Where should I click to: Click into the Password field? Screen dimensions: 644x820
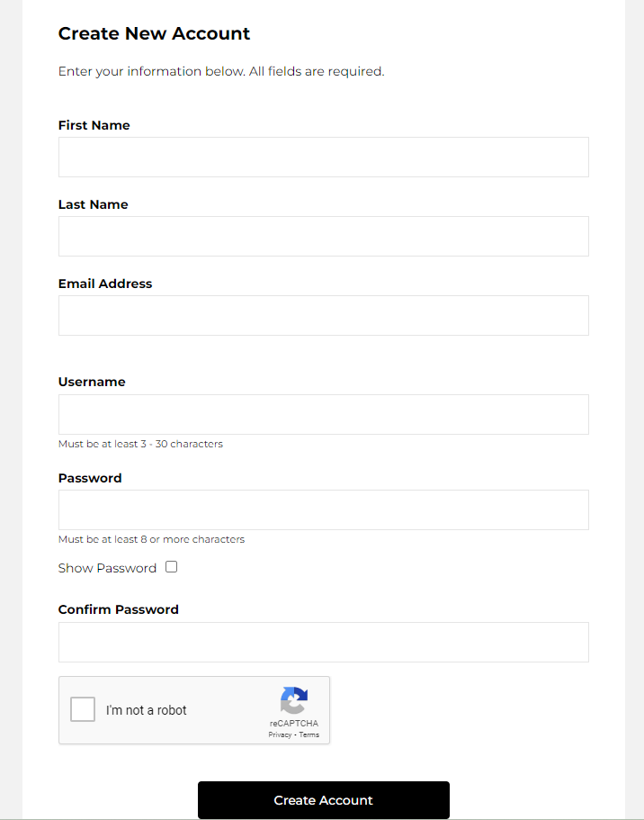click(x=324, y=509)
